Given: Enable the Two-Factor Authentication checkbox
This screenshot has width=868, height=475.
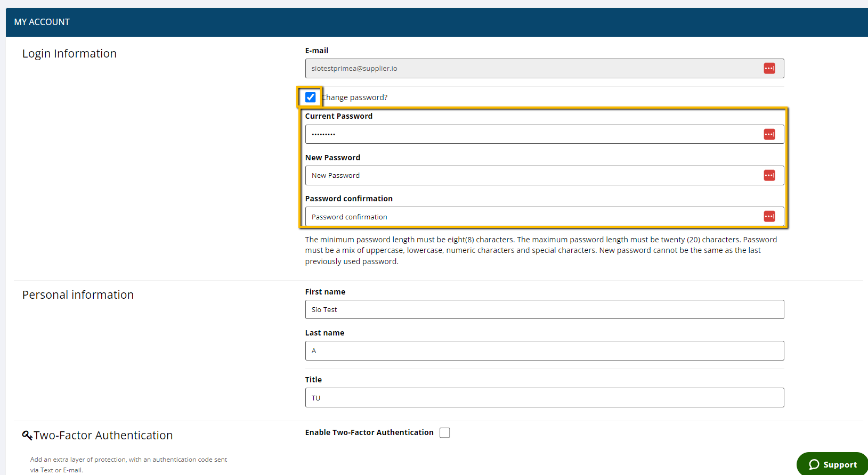Looking at the screenshot, I should coord(444,433).
